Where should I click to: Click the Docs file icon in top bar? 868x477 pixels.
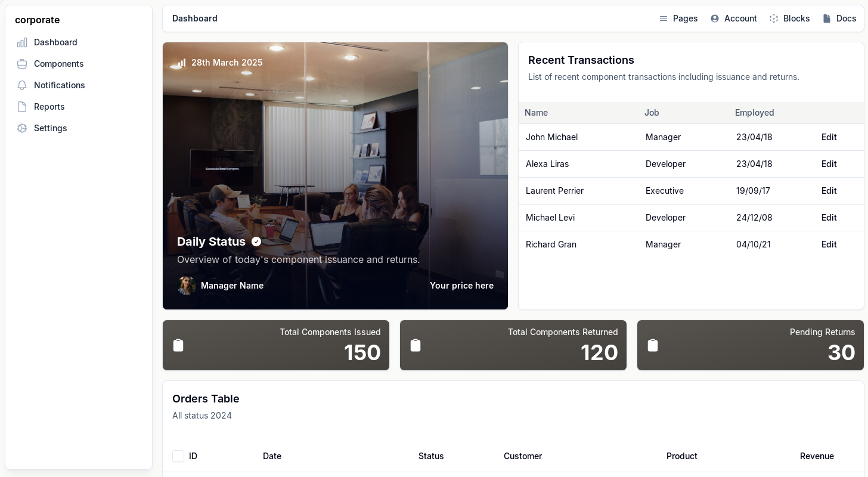pyautogui.click(x=826, y=18)
